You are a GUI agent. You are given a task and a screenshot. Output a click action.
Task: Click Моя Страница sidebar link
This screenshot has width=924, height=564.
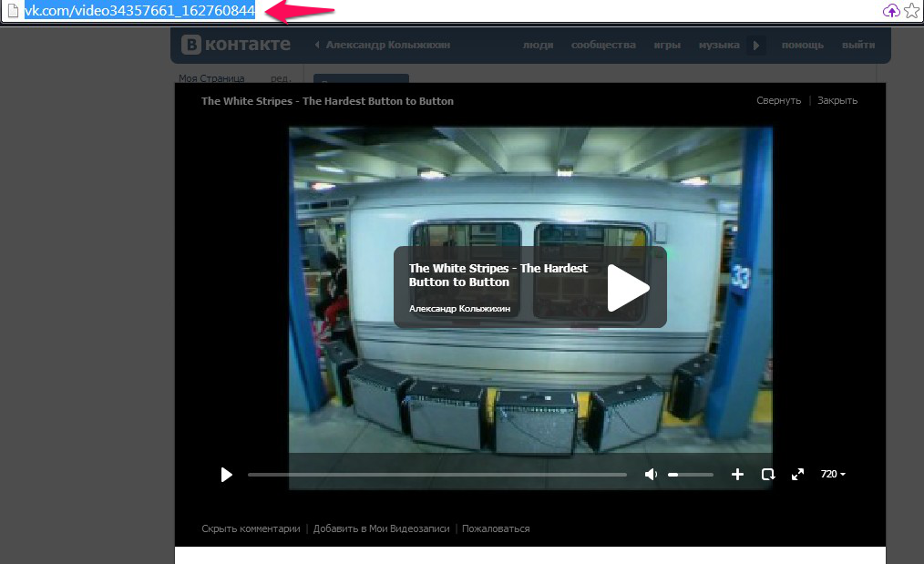coord(211,78)
